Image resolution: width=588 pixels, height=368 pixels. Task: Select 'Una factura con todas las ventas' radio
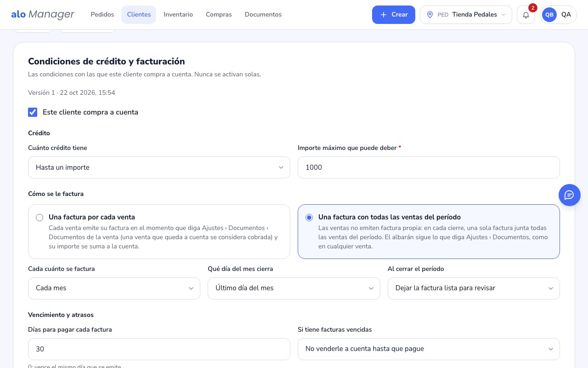pyautogui.click(x=309, y=218)
